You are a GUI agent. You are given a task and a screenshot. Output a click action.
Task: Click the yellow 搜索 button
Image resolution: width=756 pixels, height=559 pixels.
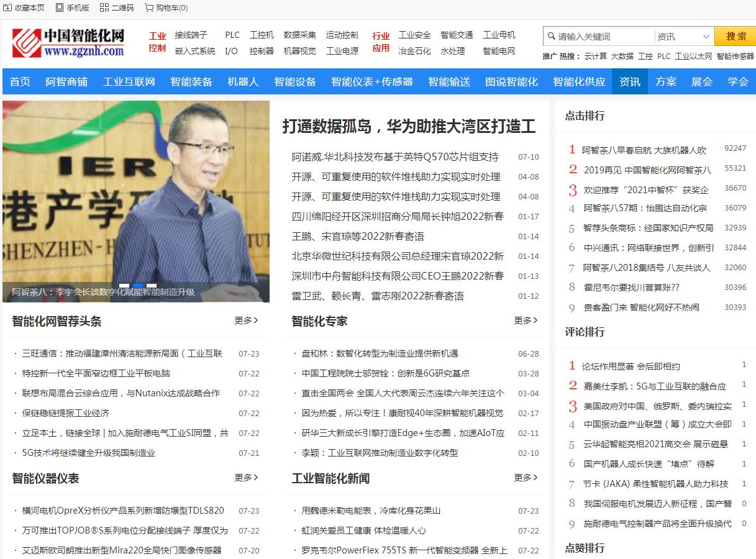pos(736,36)
